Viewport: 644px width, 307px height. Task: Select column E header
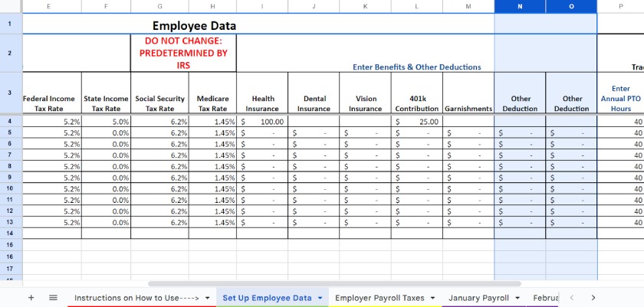pos(49,7)
